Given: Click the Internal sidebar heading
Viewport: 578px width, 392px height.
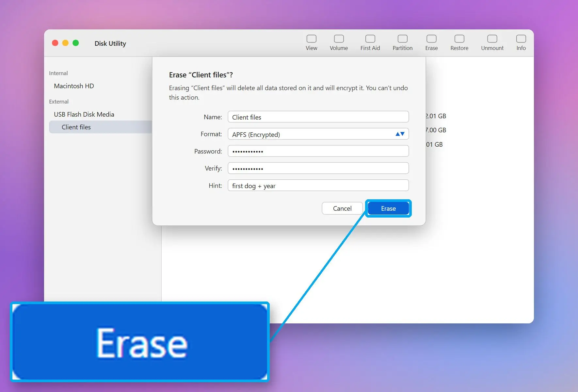Looking at the screenshot, I should pos(58,73).
